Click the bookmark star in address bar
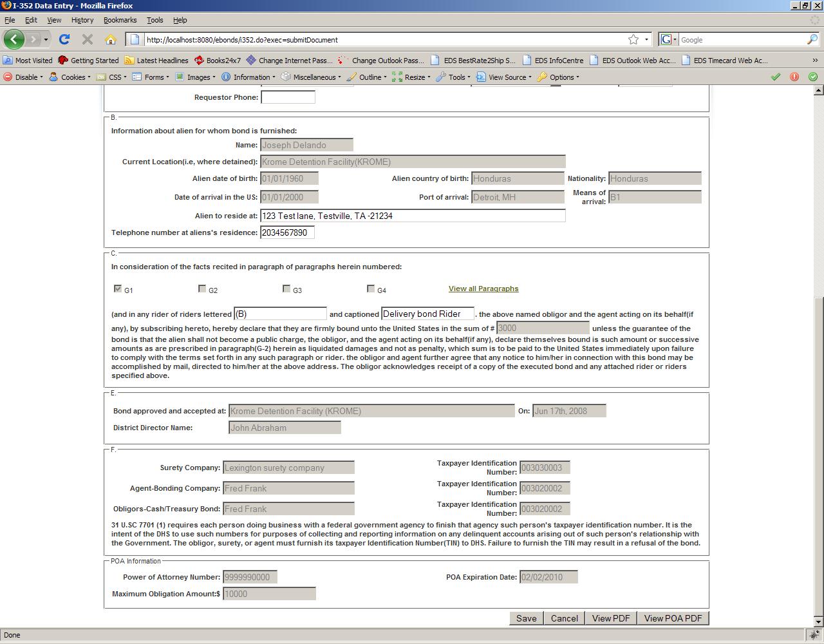The height and width of the screenshot is (644, 824). tap(633, 39)
